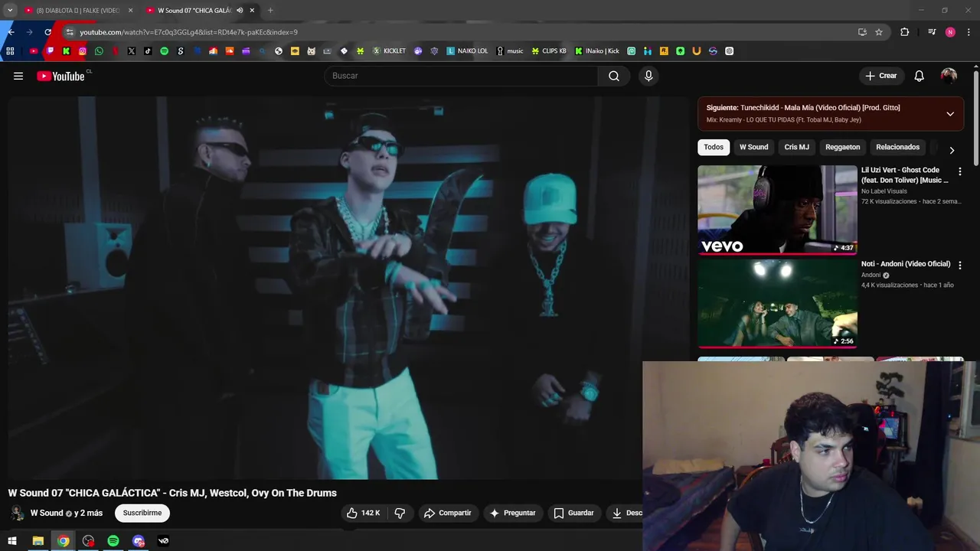
Task: Open Discord from the taskbar
Action: pyautogui.click(x=139, y=541)
